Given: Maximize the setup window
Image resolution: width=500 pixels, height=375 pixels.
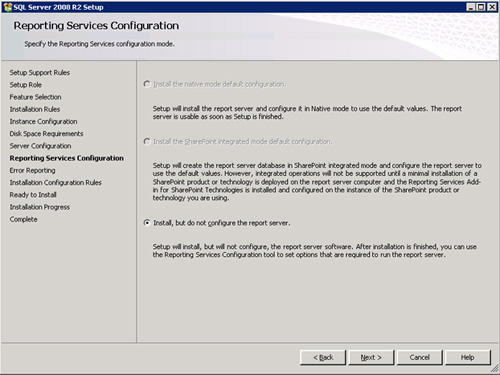Looking at the screenshot, I should pos(481,7).
